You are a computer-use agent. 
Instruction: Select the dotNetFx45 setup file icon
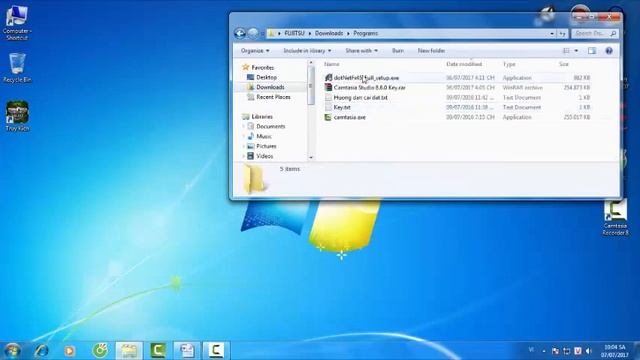click(328, 78)
